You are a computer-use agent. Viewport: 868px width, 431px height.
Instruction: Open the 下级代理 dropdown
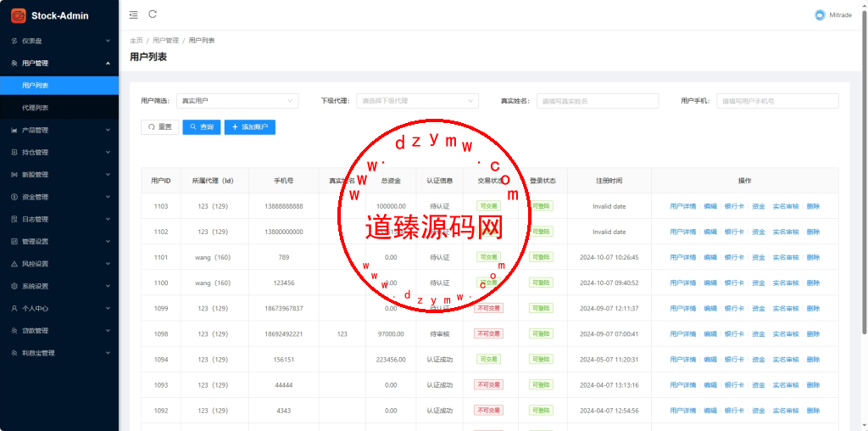[417, 101]
